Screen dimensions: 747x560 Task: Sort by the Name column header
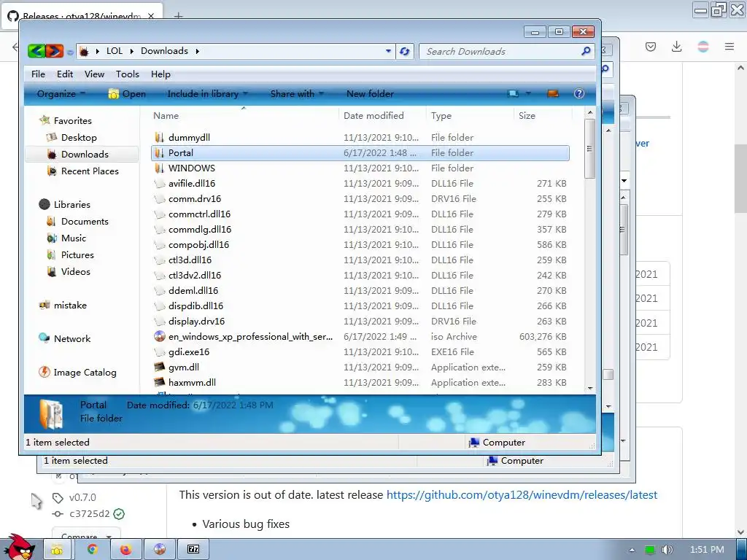click(166, 116)
